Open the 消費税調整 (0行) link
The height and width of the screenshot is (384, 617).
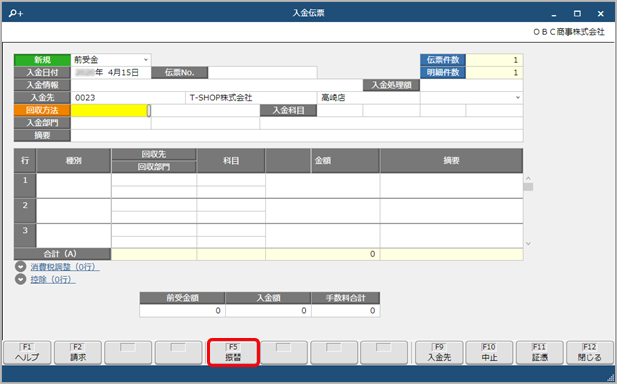(x=65, y=267)
